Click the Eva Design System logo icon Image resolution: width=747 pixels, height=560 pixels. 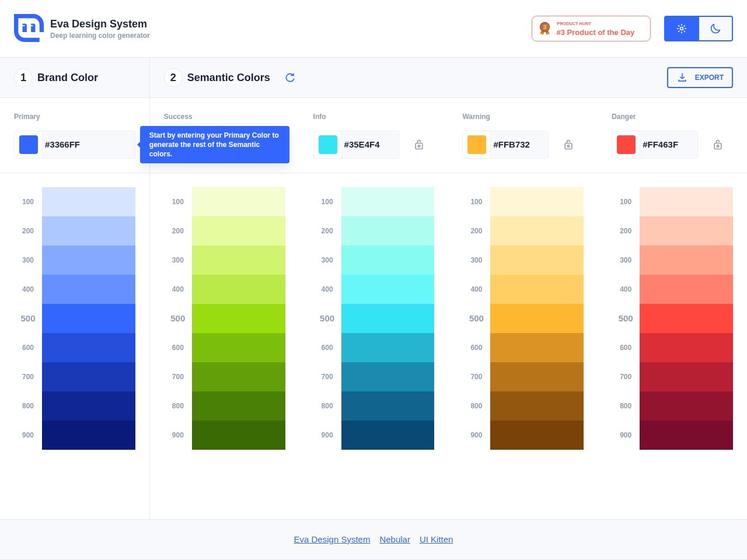tap(28, 27)
